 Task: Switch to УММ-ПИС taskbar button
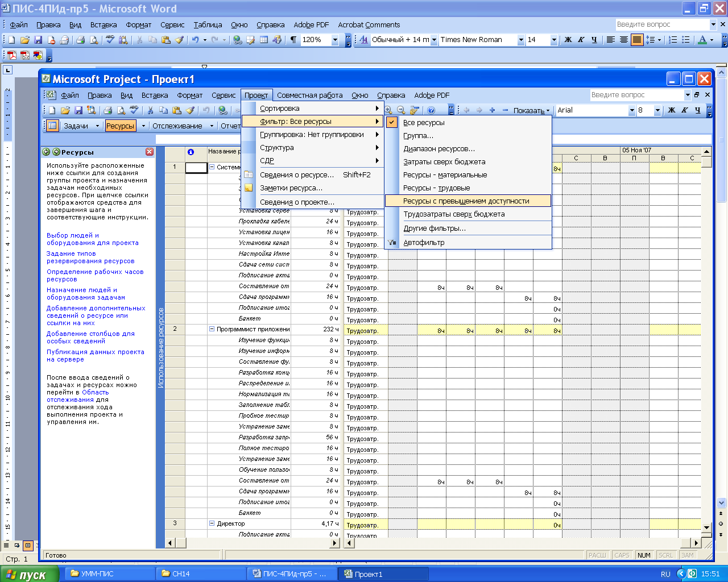click(x=110, y=573)
